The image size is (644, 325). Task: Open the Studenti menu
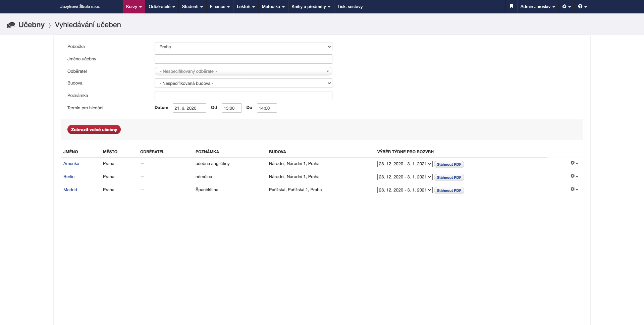tap(192, 7)
